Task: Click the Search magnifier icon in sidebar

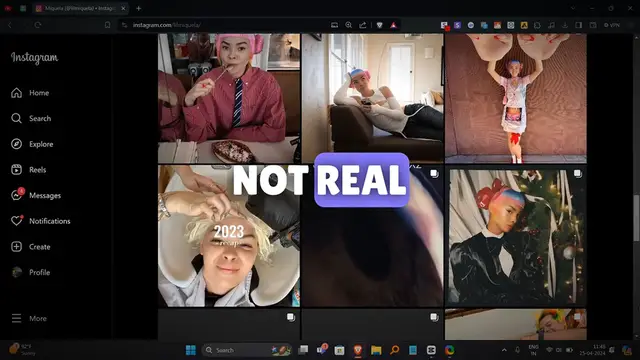Action: [16, 118]
